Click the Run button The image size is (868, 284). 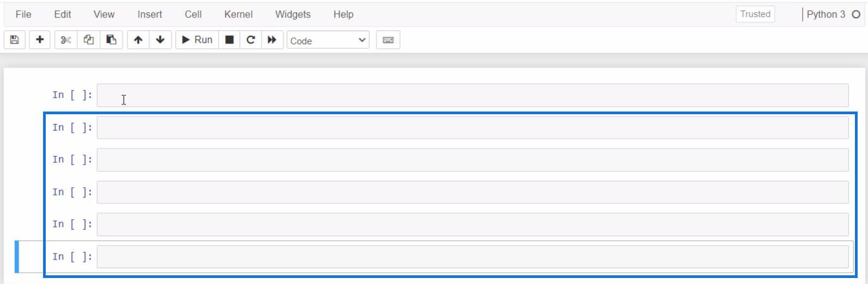coord(197,40)
